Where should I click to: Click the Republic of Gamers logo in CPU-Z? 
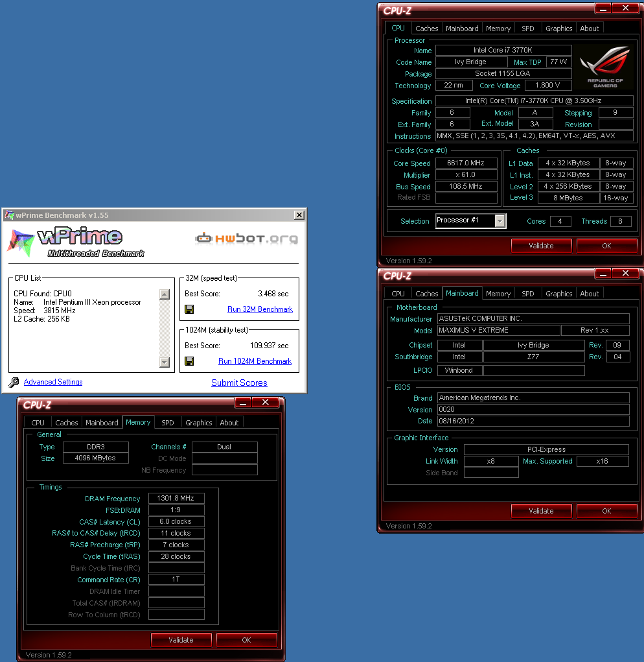point(605,67)
